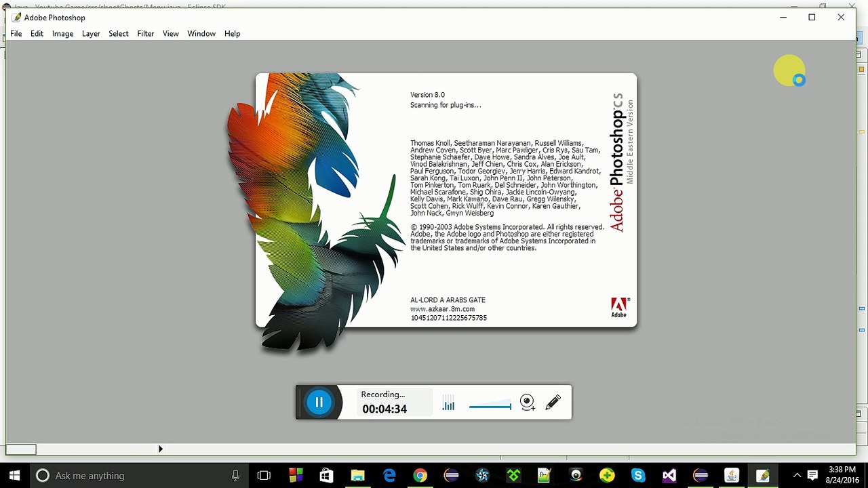Screen dimensions: 868x488
Task: Open the recorder pencil annotation tool
Action: coord(553,403)
